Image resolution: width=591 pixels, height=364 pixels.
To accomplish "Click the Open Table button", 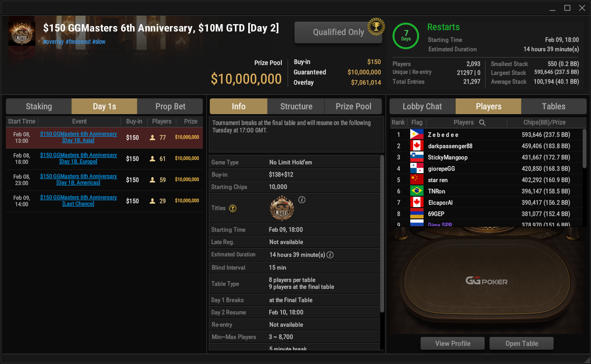I will coord(522,343).
